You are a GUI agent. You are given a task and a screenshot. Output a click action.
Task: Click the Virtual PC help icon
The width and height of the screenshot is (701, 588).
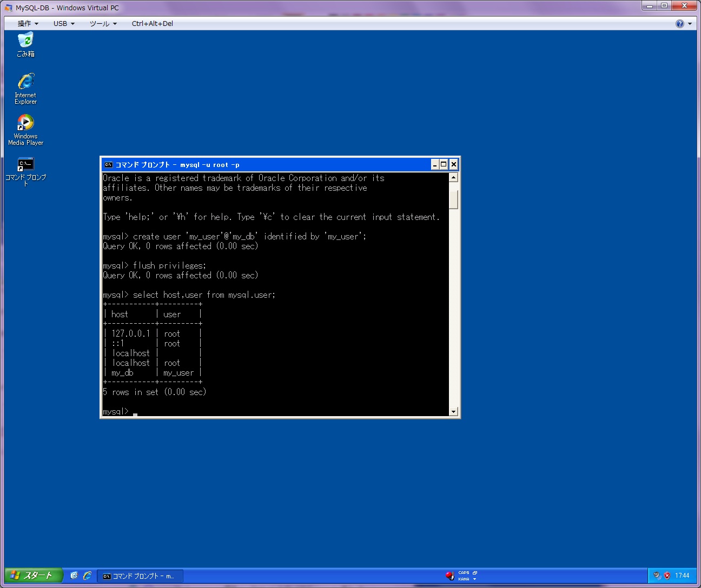tap(680, 24)
